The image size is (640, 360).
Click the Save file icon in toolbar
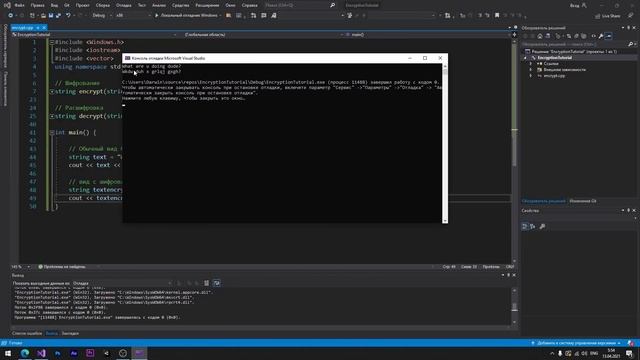pyautogui.click(x=51, y=16)
